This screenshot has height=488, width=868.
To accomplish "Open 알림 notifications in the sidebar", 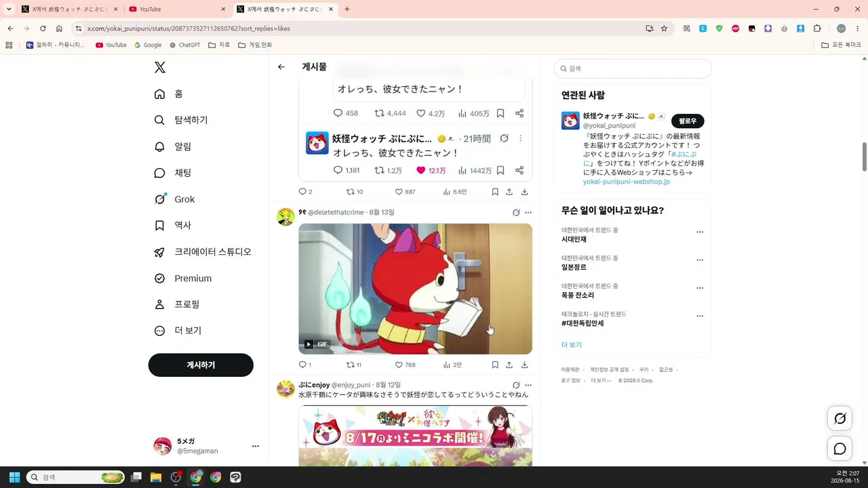I will 173,146.
